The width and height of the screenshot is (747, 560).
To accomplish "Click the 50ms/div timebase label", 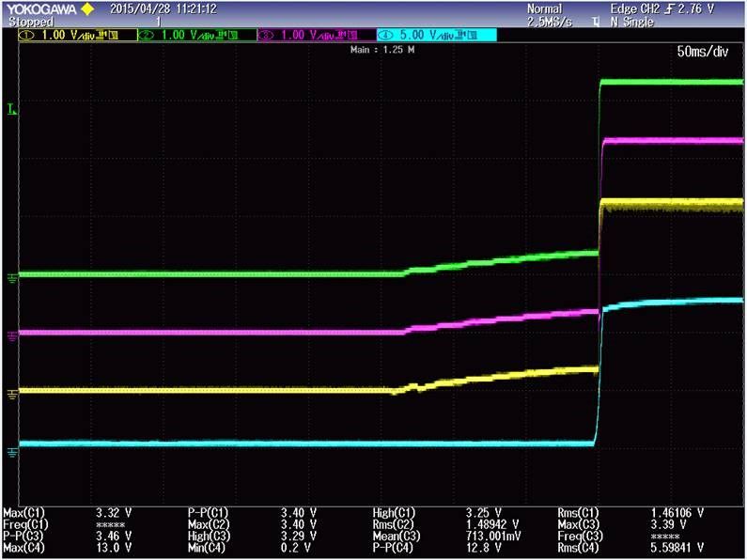I will tap(703, 52).
